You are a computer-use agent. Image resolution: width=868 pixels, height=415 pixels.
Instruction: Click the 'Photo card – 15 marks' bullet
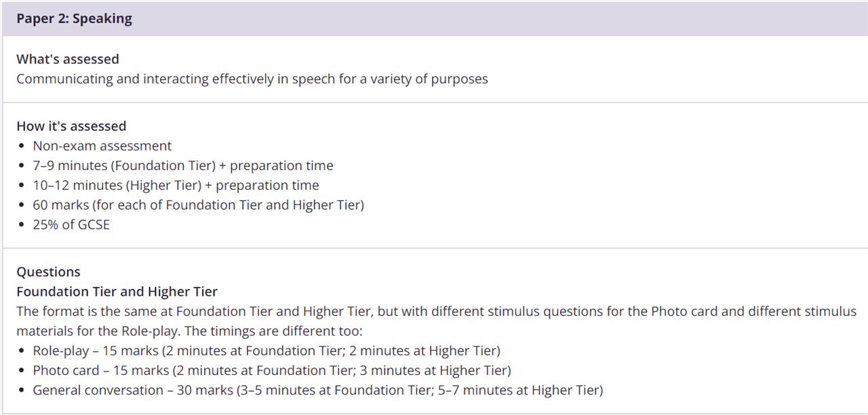click(x=272, y=370)
